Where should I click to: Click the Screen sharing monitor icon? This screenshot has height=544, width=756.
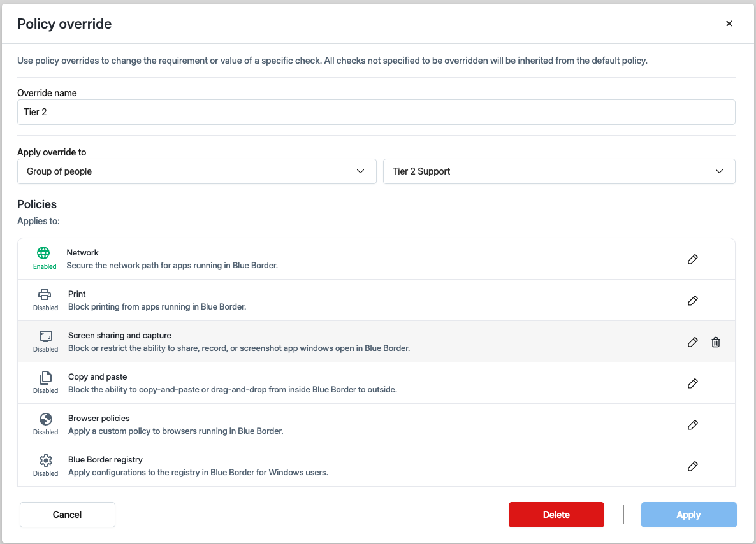coord(46,336)
